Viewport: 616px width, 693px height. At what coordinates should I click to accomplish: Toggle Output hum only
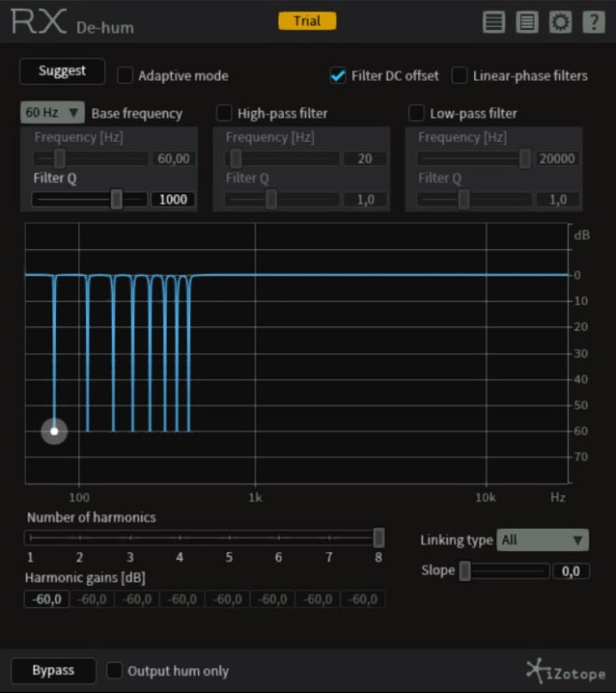(115, 671)
